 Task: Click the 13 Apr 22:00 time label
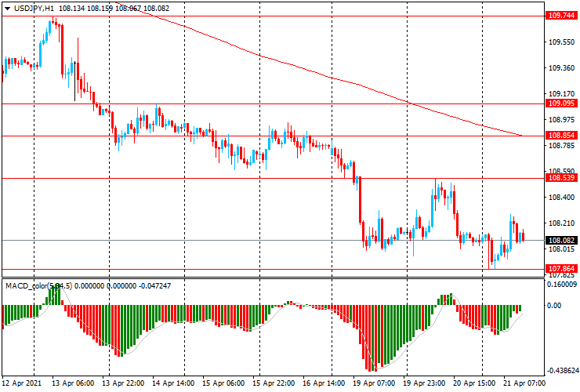click(123, 383)
